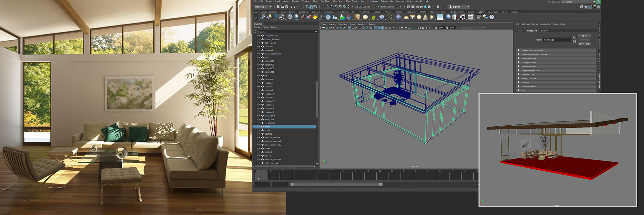Open the Maya Classic workspace dropdown
Screen dimensions: 644x215
tap(578, 2)
